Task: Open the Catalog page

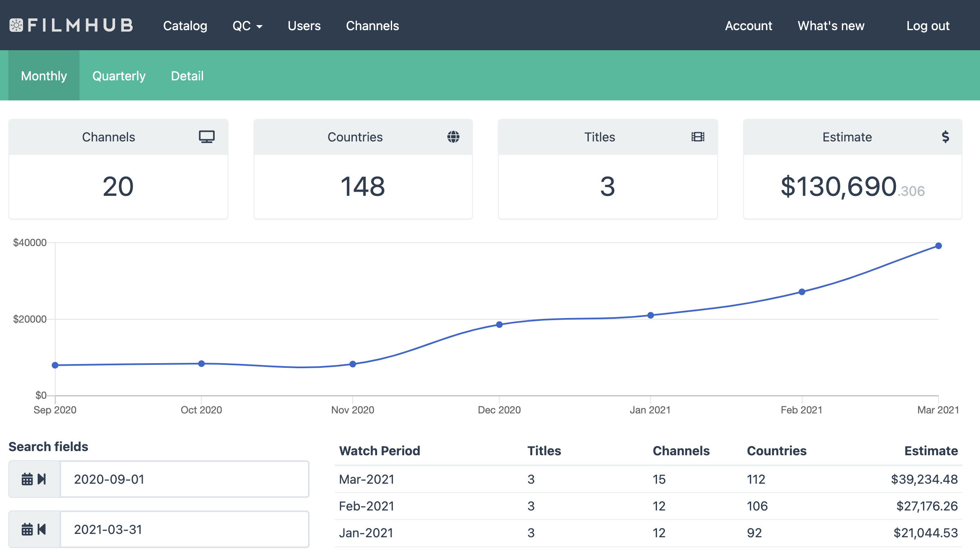Action: (x=185, y=26)
